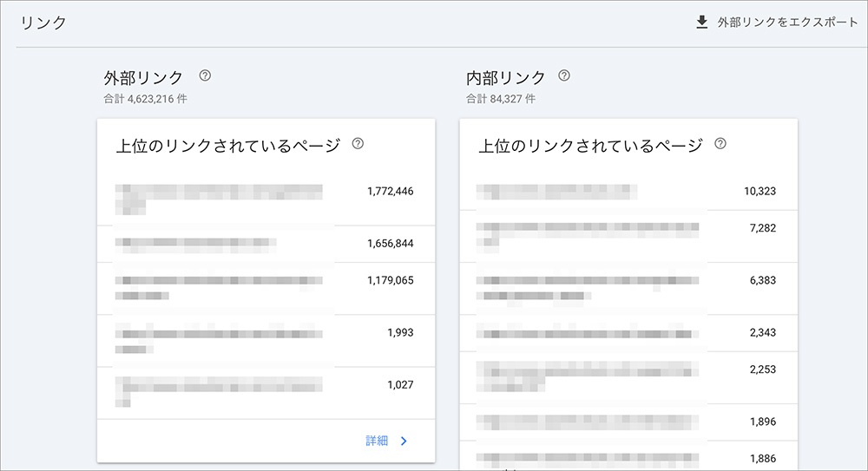
Task: Click the help icon next to 外部リンク
Action: click(205, 75)
